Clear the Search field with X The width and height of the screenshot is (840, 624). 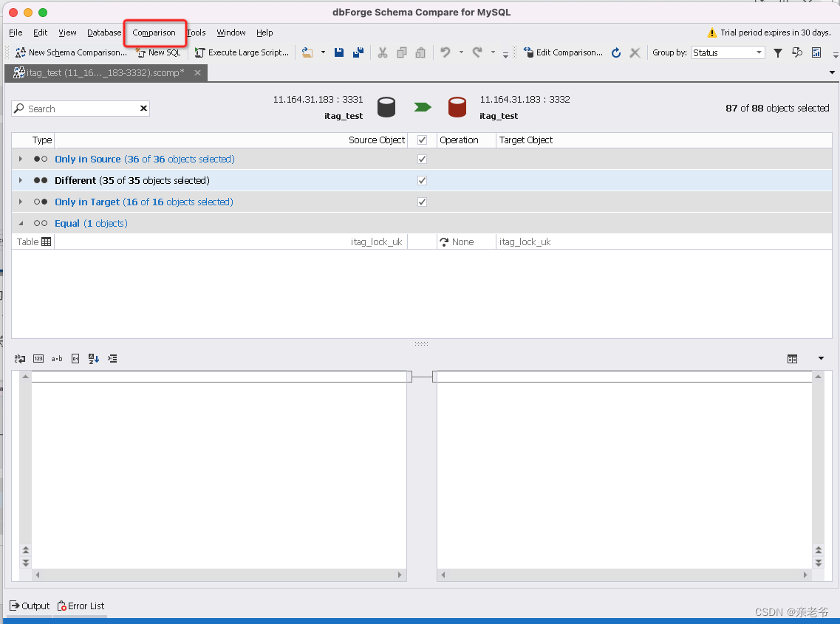coord(143,109)
